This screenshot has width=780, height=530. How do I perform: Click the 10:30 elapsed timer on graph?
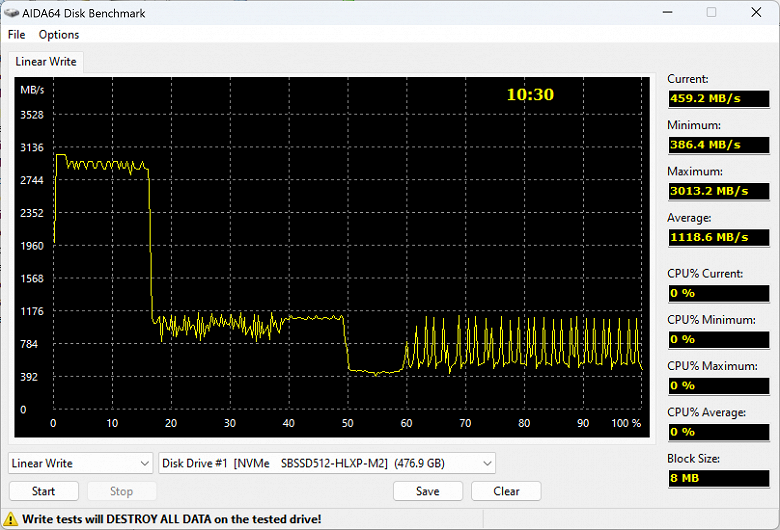[530, 95]
